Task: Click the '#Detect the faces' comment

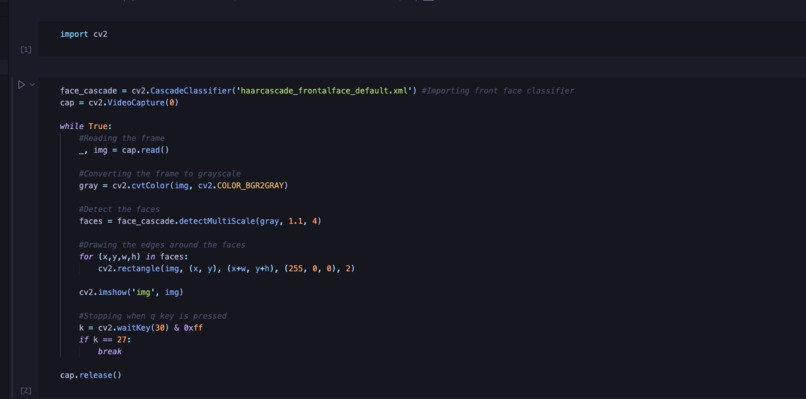Action: (x=119, y=209)
